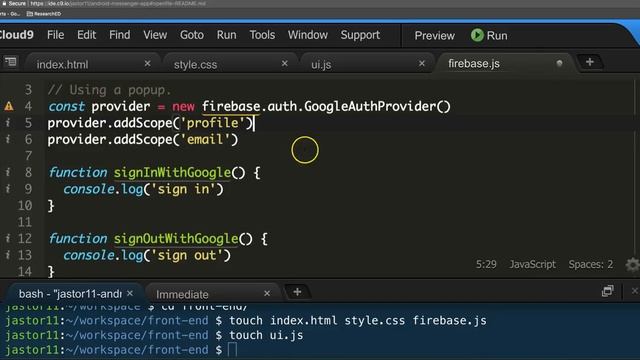Open the Window menu
Screen dimensions: 640x360
coord(308,35)
